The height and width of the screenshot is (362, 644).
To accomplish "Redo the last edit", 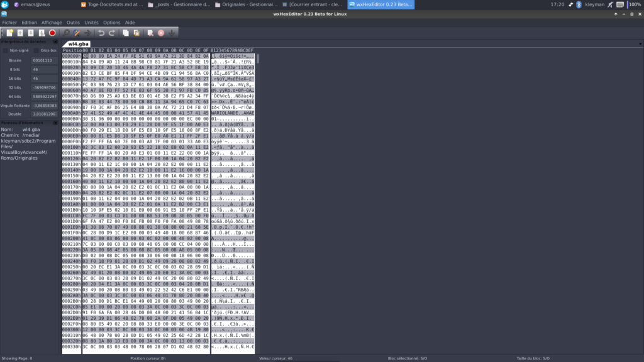I will coord(112,33).
